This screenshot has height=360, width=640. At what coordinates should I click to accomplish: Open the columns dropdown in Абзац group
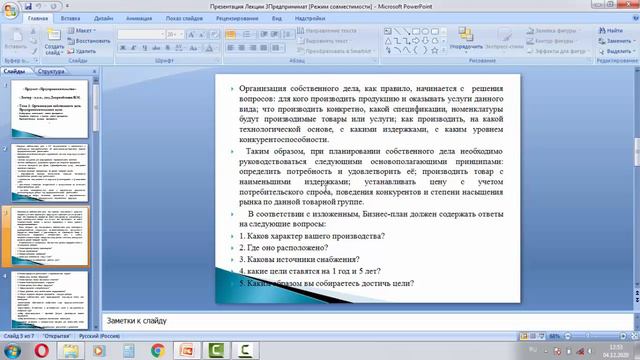point(277,48)
